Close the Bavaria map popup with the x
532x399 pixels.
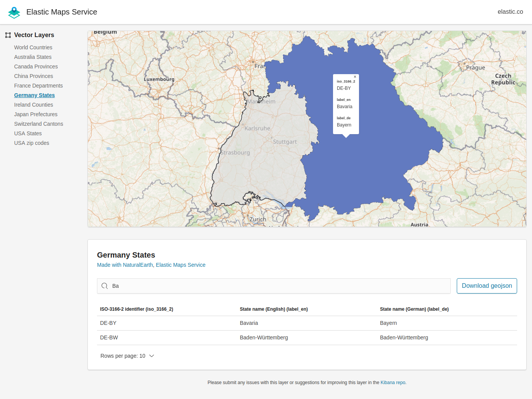pos(355,76)
